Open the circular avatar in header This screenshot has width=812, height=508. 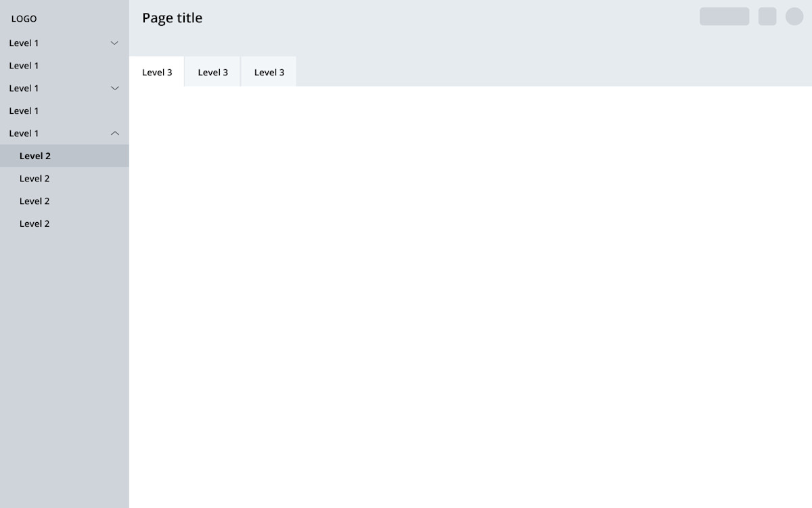click(794, 16)
